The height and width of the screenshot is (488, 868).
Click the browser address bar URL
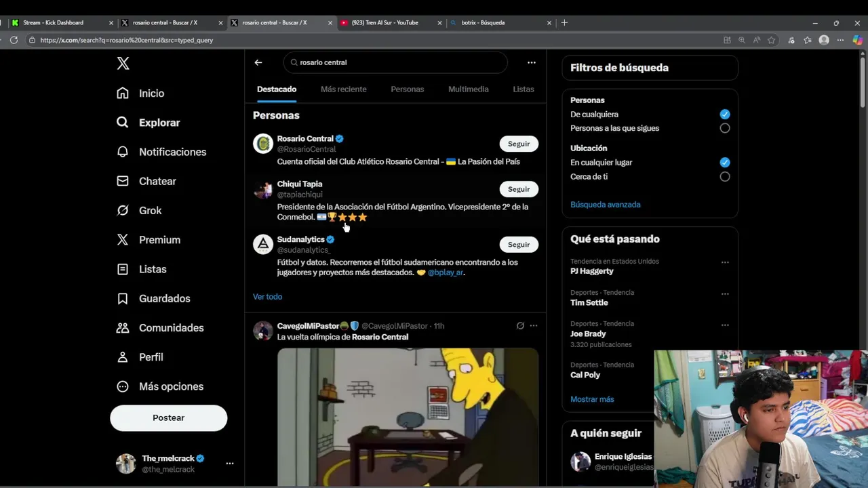pos(127,40)
